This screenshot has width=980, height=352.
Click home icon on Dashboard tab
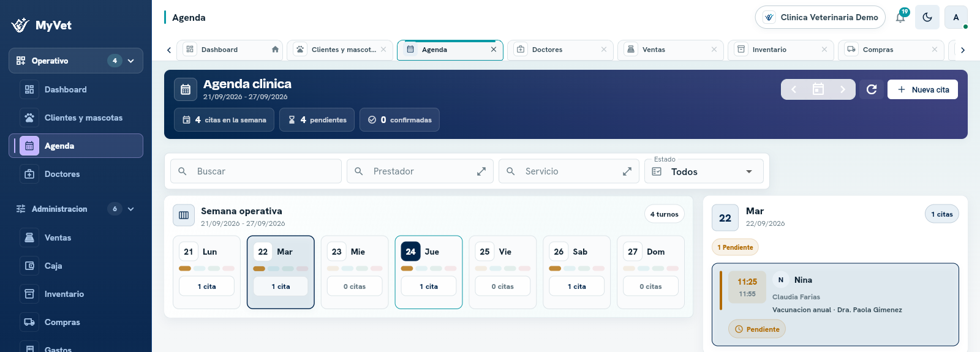[x=275, y=50]
